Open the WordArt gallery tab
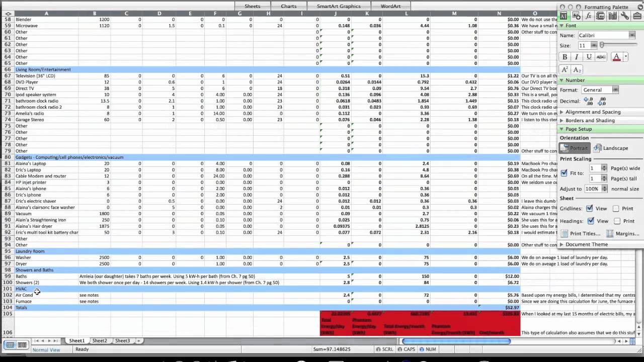Screen dimensions: 644x362 pyautogui.click(x=391, y=6)
